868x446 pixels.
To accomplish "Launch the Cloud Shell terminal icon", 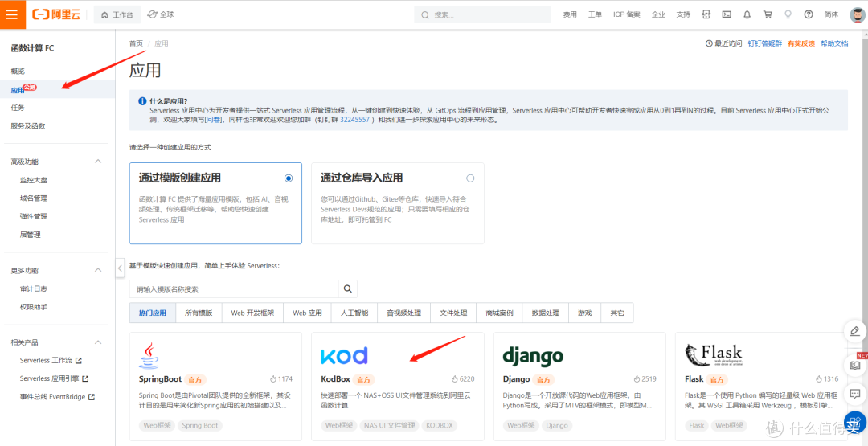I will 727,15.
